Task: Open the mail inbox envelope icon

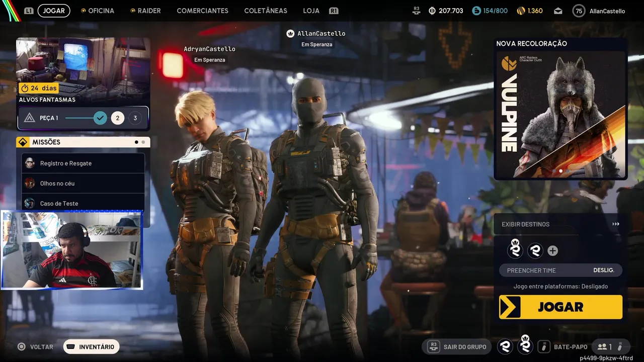Action: click(x=558, y=11)
